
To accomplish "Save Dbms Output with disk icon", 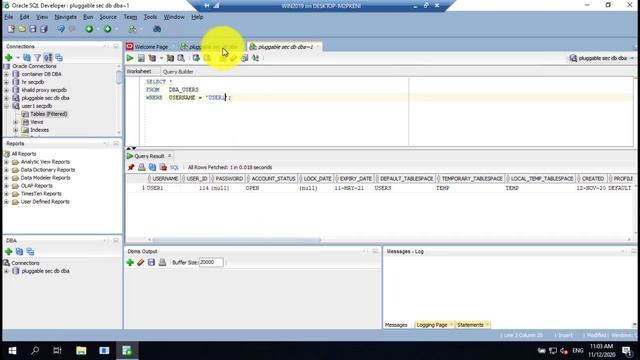I will pos(151,262).
